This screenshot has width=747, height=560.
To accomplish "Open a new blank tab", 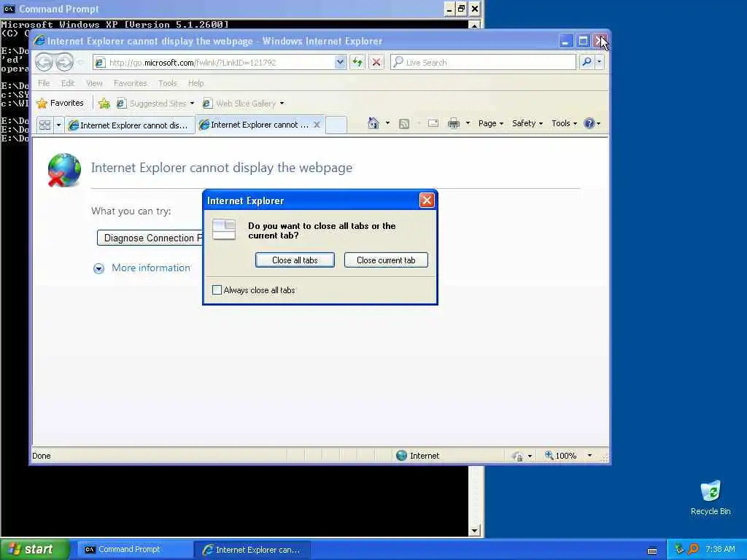I will [336, 125].
